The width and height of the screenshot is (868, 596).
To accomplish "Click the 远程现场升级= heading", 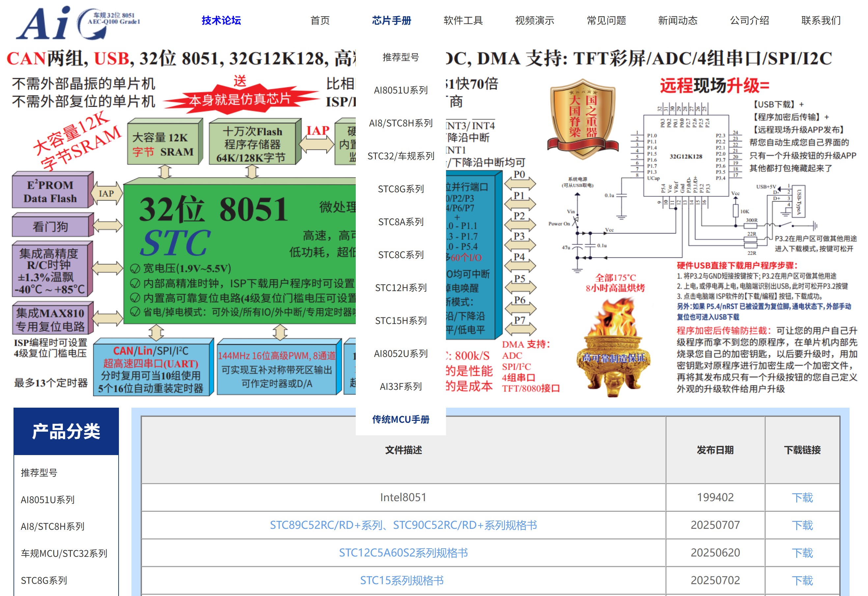I will 714,85.
